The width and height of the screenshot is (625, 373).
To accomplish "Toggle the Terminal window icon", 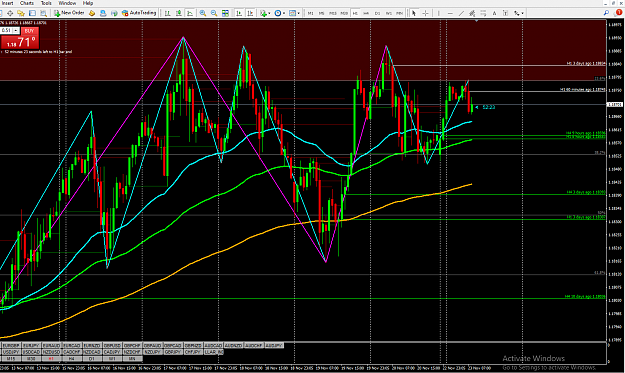I will tap(32, 13).
